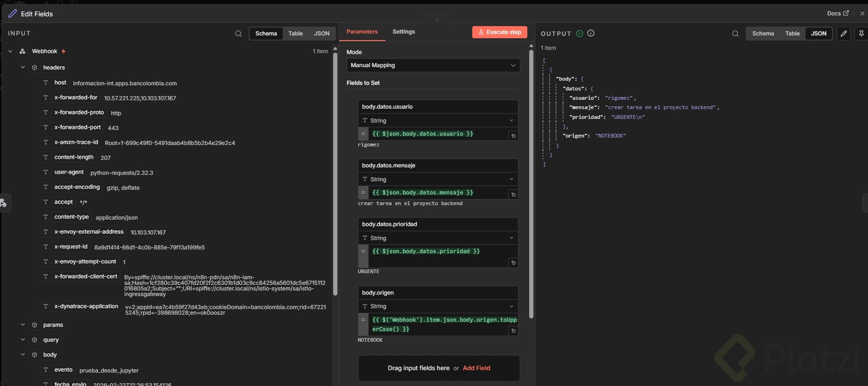
Task: Click the Parameters panel vertical scrollbar
Action: pos(531,184)
